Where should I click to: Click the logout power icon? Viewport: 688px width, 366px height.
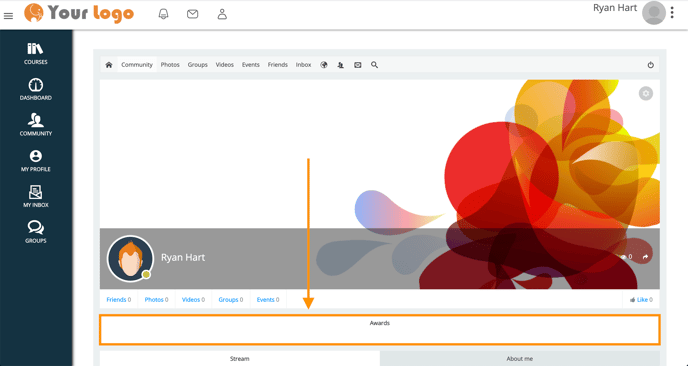click(650, 65)
